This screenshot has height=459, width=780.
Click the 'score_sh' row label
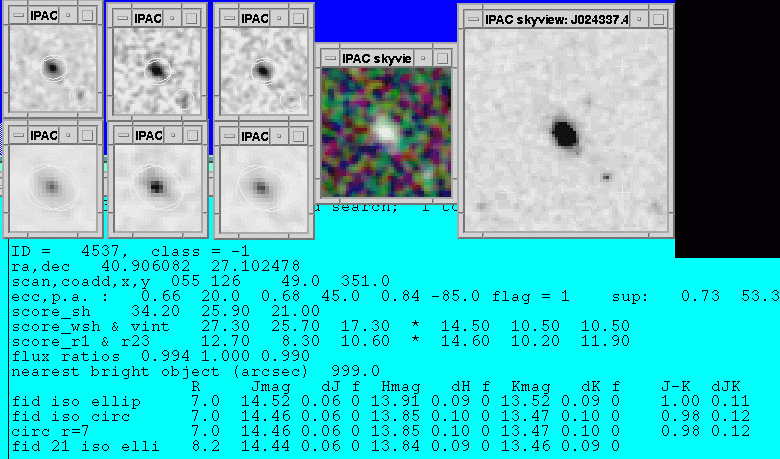[51, 312]
